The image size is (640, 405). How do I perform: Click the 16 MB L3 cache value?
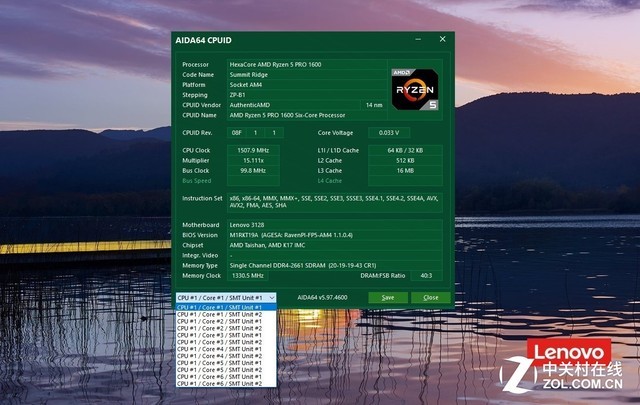pyautogui.click(x=405, y=171)
